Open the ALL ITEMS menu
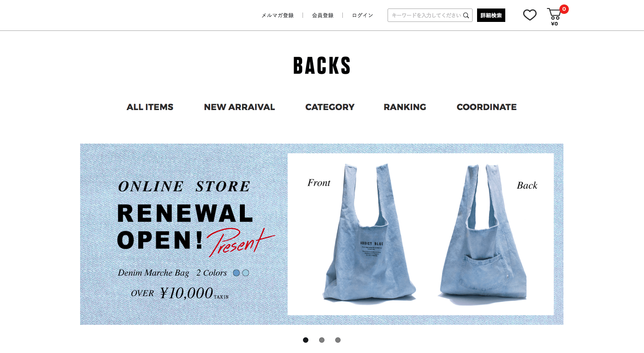The height and width of the screenshot is (353, 644). [150, 107]
